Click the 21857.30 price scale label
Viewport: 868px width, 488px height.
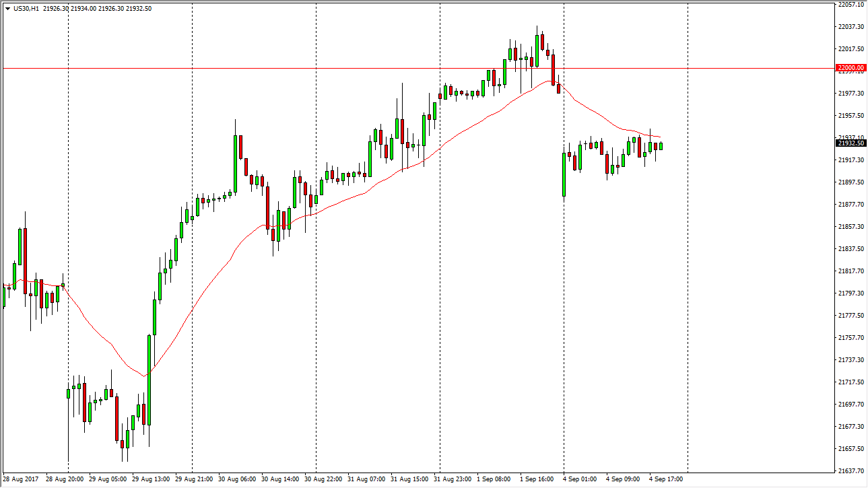pyautogui.click(x=851, y=227)
